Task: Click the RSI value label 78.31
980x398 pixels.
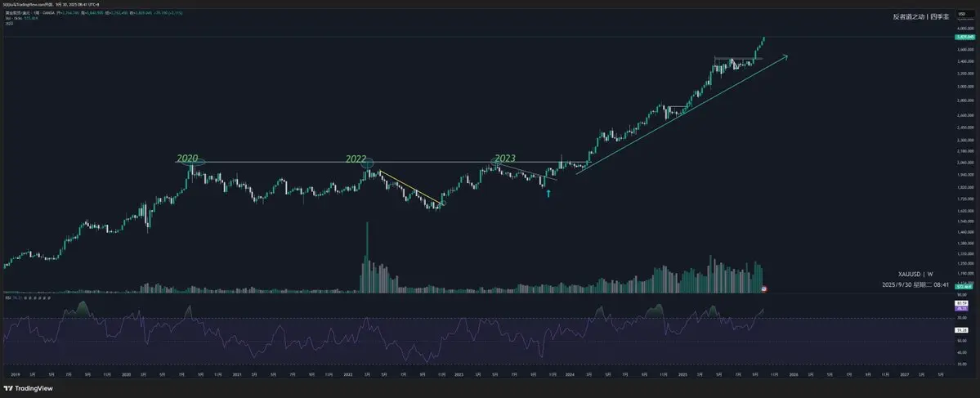Action: pos(960,307)
